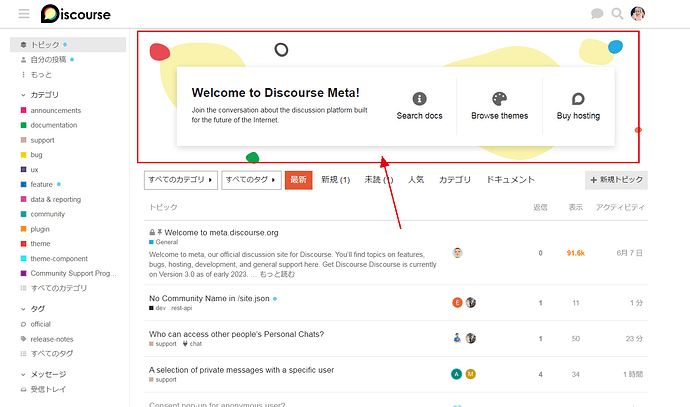Viewport: 690px width, 407px height.
Task: Open 受信トレイ inbox
Action: pos(48,389)
